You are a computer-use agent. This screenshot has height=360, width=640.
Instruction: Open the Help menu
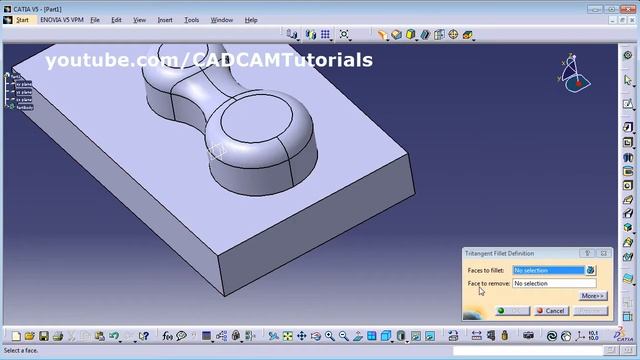(x=251, y=20)
